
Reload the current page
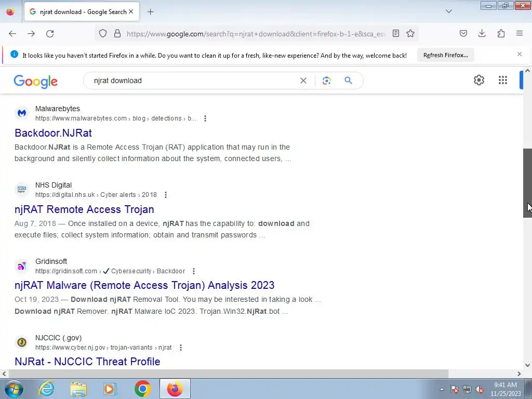click(x=50, y=34)
